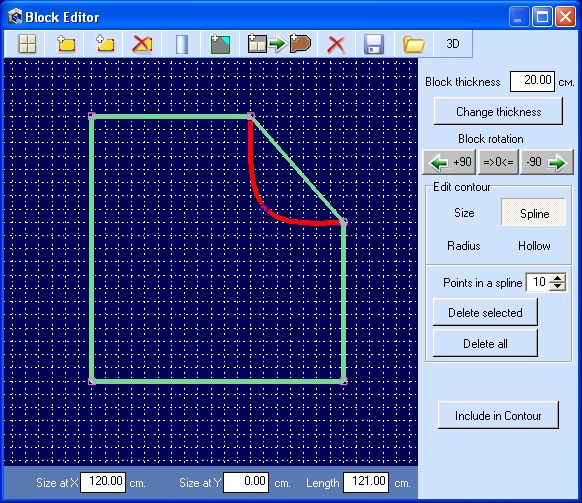Screen dimensions: 582x503
Task: Click the vertical bar thickness icon
Action: pyautogui.click(x=182, y=44)
